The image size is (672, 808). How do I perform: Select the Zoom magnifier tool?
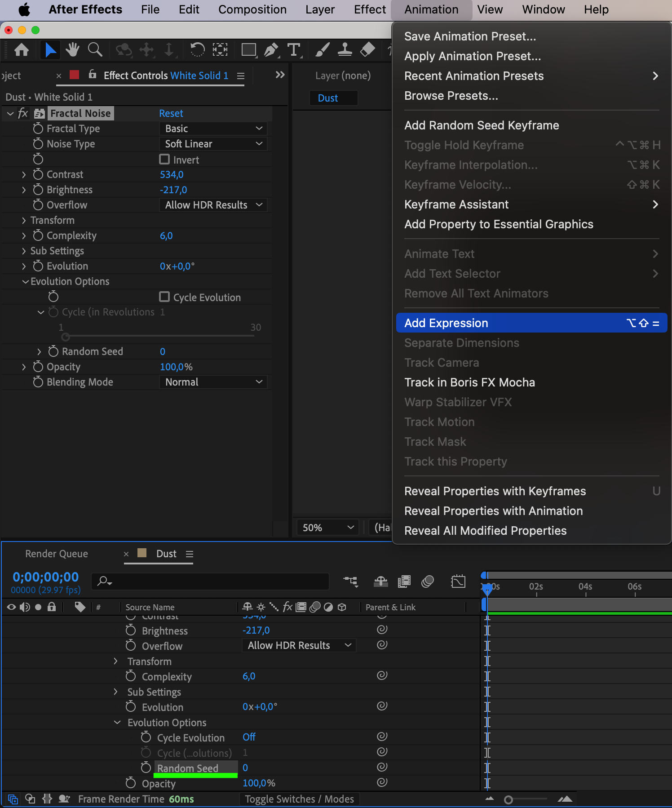95,49
